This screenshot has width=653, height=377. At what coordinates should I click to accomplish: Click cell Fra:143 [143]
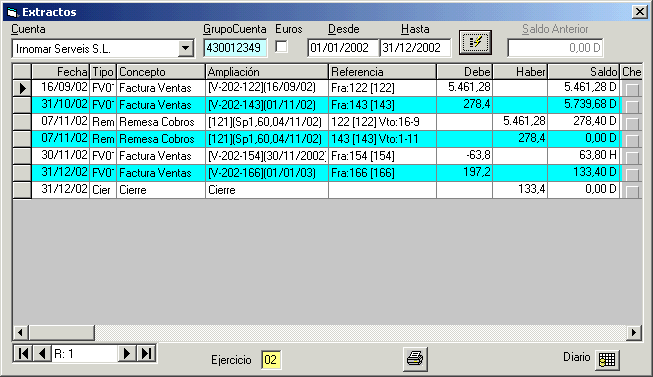[382, 105]
